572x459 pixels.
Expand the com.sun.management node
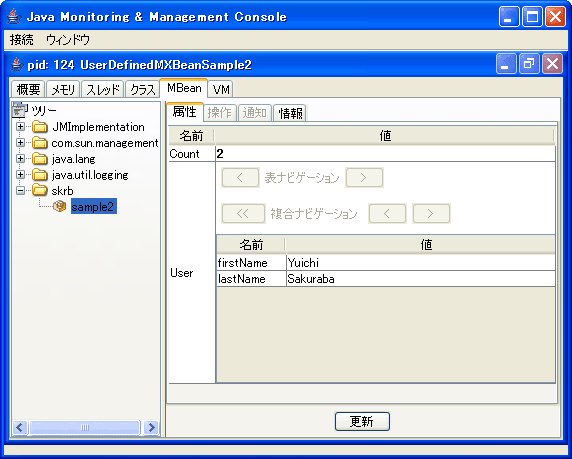coord(21,143)
